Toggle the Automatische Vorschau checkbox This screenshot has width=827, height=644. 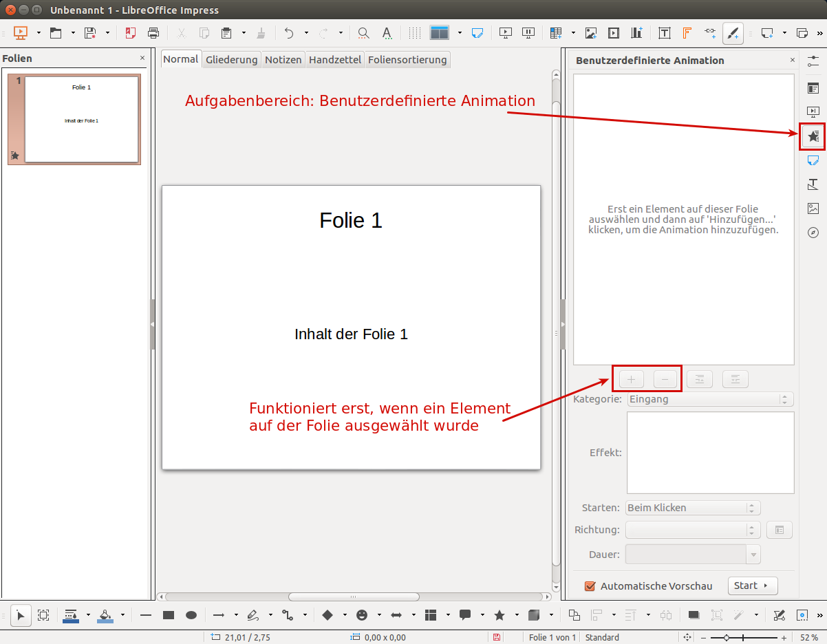[x=590, y=586]
